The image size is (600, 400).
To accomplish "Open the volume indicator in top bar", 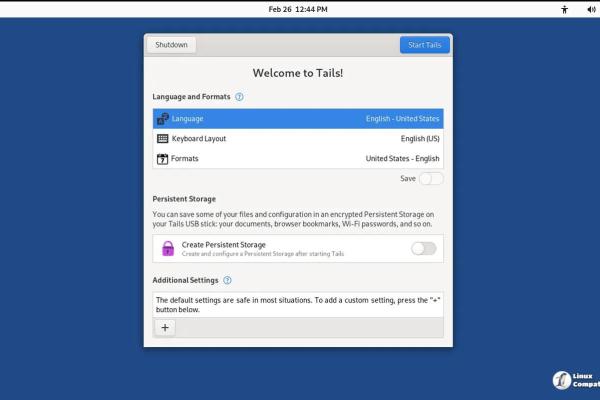I will click(x=591, y=10).
